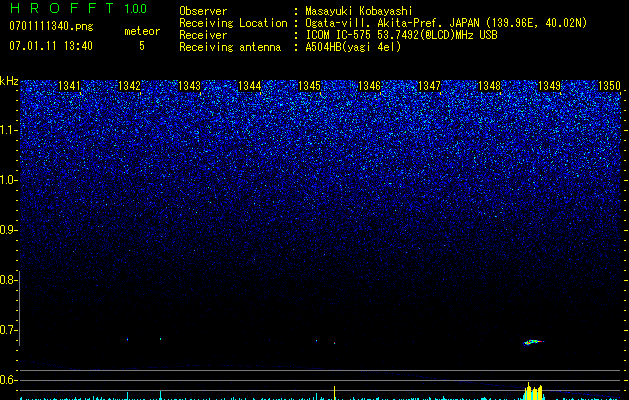Click the 0.7 kHz axis label
The image size is (629, 400).
pyautogui.click(x=8, y=330)
